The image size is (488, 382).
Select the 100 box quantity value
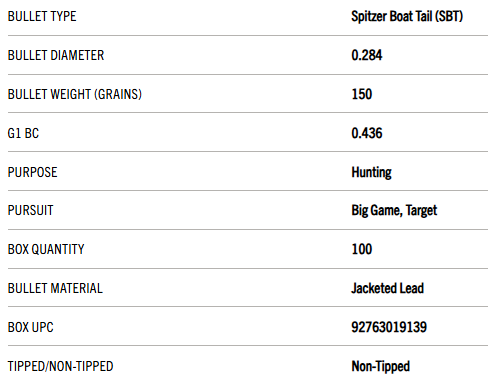click(x=362, y=249)
